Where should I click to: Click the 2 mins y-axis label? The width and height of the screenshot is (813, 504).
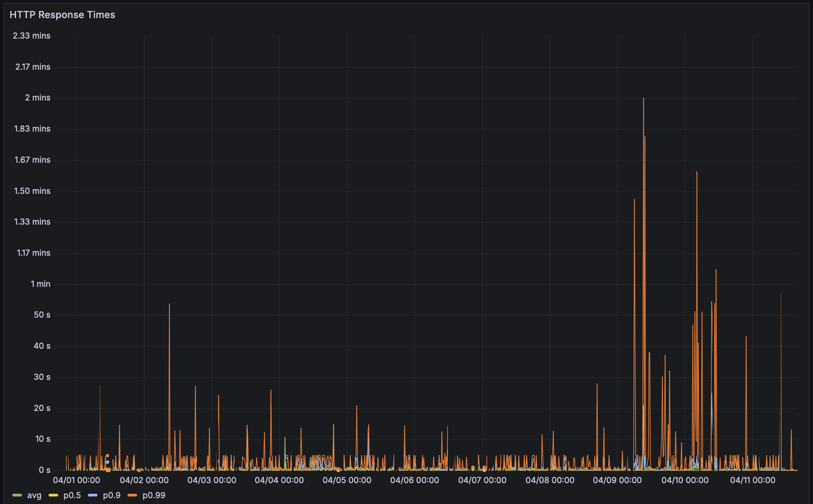tap(38, 97)
